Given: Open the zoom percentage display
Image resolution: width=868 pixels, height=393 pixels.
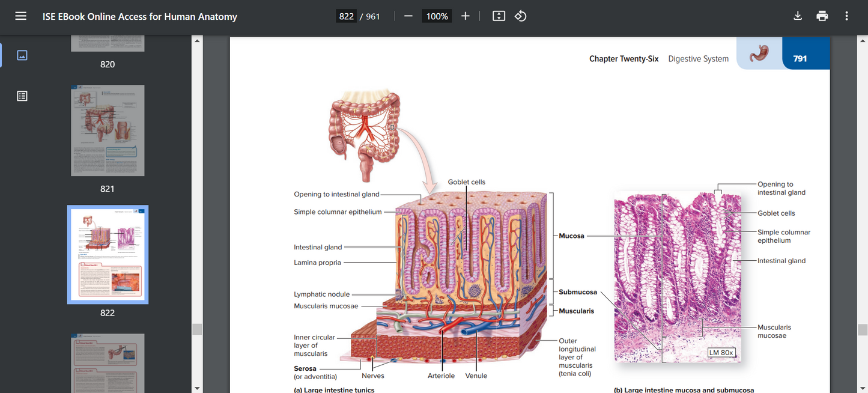Looking at the screenshot, I should [x=437, y=16].
